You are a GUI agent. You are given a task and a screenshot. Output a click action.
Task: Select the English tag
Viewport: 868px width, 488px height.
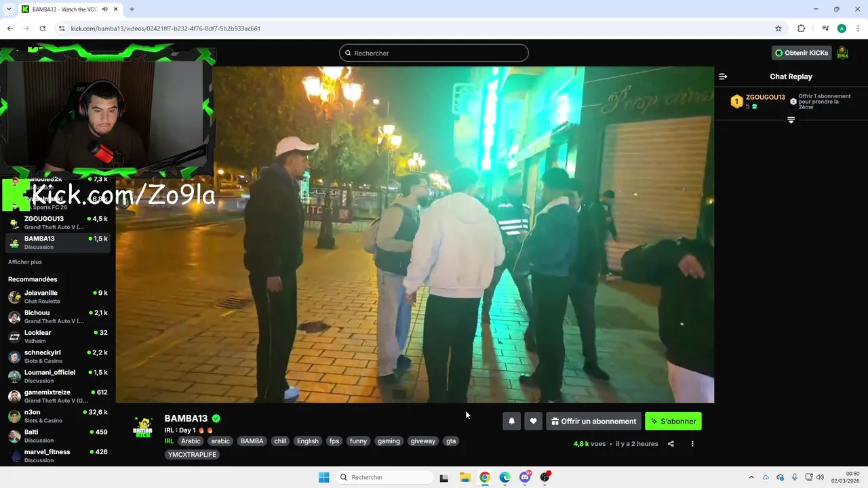point(307,441)
